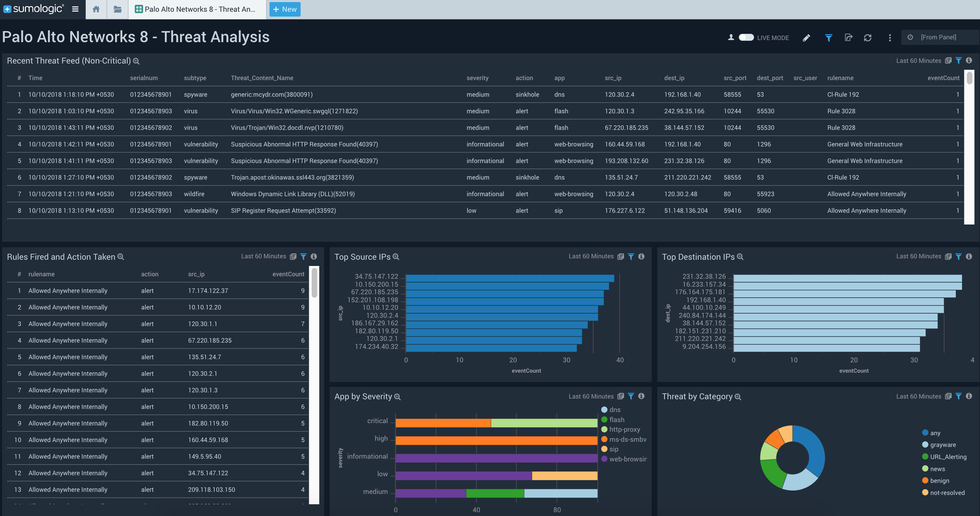Show query details for Recent Threat Feed
This screenshot has width=980, height=516.
948,60
